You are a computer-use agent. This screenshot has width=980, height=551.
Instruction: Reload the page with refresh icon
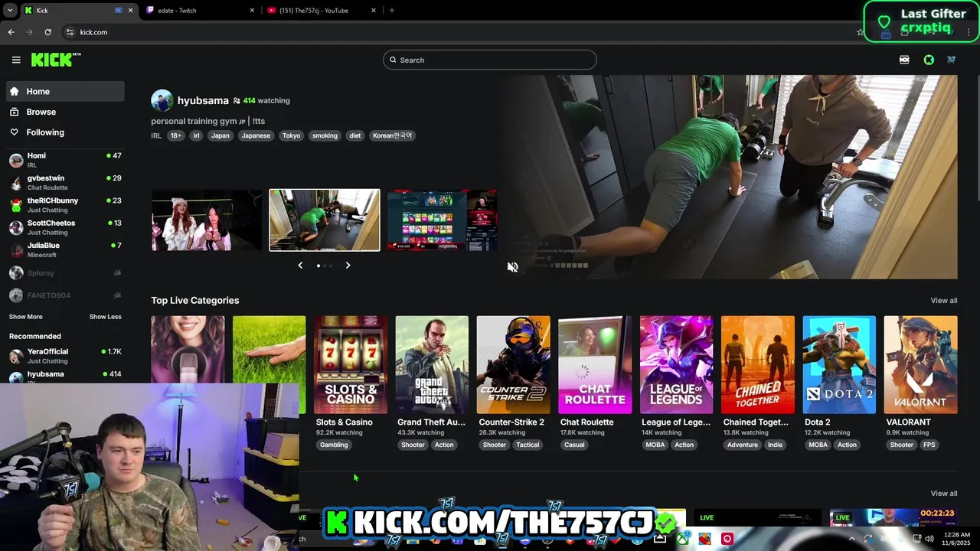[47, 32]
